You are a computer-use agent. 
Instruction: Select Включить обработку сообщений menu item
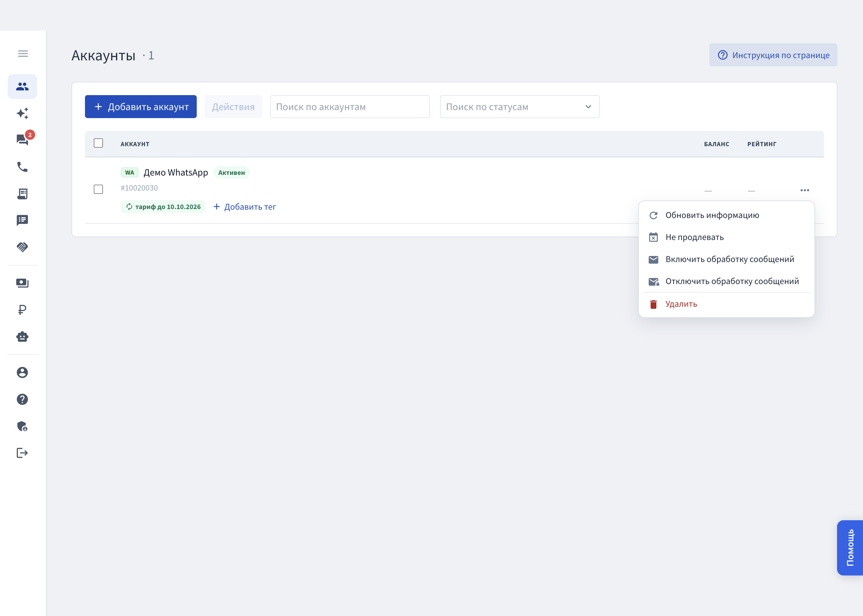tap(726, 259)
